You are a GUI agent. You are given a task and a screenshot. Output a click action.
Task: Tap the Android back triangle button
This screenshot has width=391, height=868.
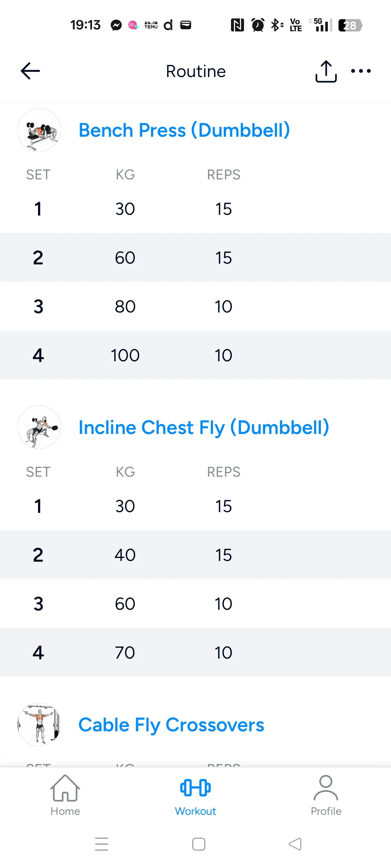(295, 844)
